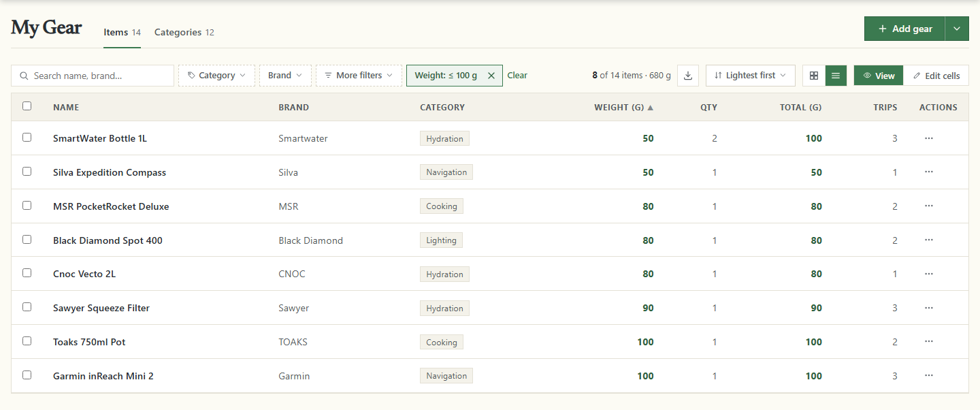This screenshot has height=410, width=980.
Task: Click the Brand column header
Action: tap(294, 108)
